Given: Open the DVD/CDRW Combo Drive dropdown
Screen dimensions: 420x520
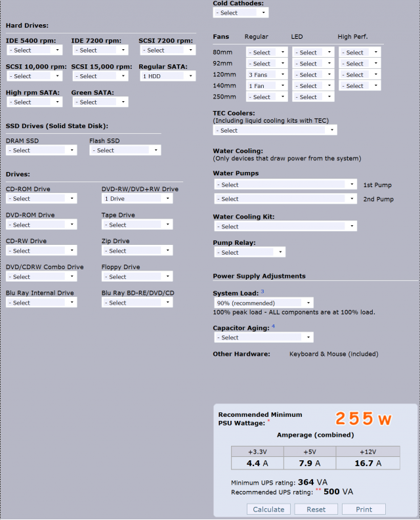Looking at the screenshot, I should coord(41,276).
